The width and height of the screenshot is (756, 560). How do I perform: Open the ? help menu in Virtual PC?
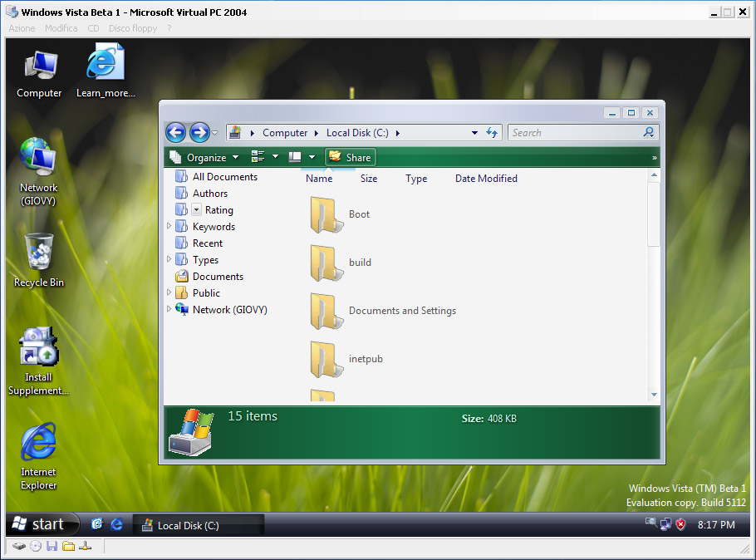pos(169,28)
